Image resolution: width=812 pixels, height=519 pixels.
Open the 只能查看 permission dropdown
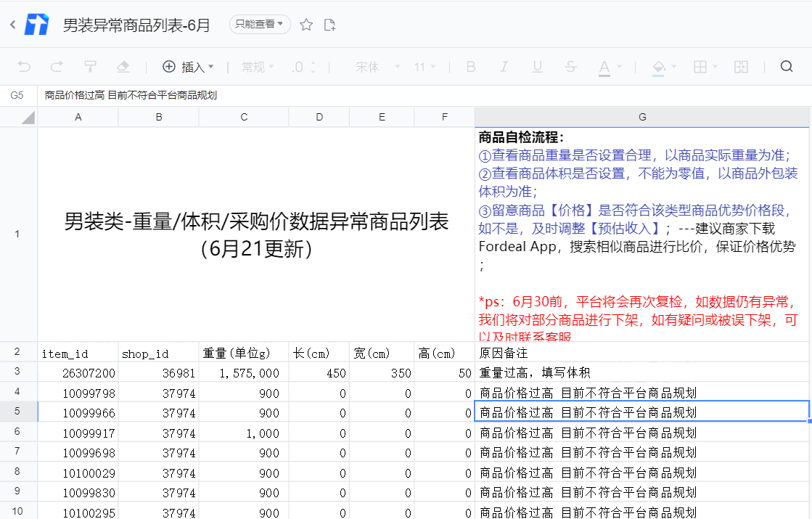[x=259, y=23]
